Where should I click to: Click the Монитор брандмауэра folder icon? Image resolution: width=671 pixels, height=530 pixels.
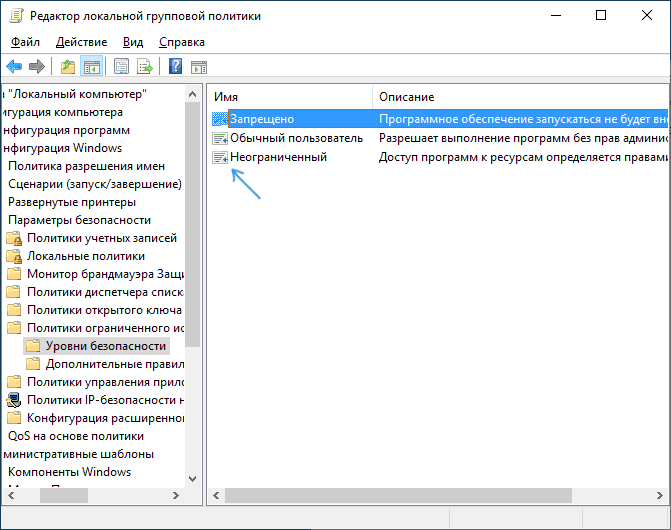pyautogui.click(x=14, y=274)
